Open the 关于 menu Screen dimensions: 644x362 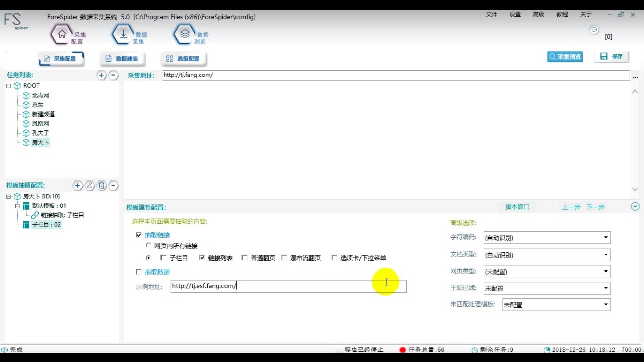[x=586, y=14]
